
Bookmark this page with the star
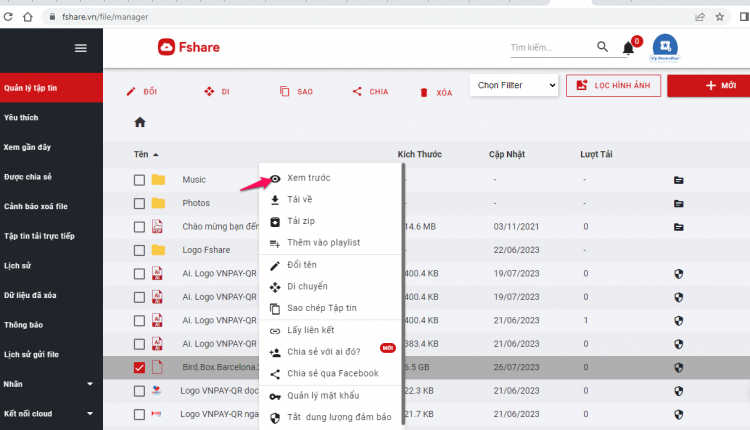pyautogui.click(x=719, y=17)
